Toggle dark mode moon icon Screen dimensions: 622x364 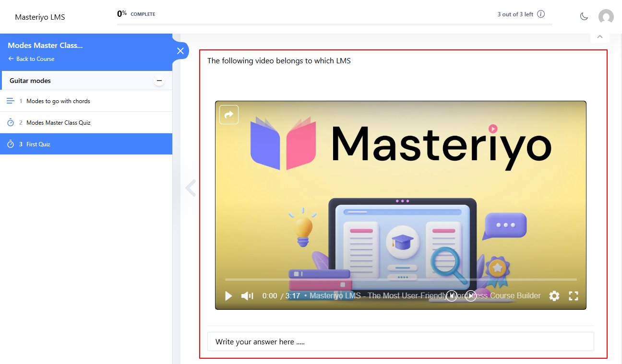pos(584,17)
